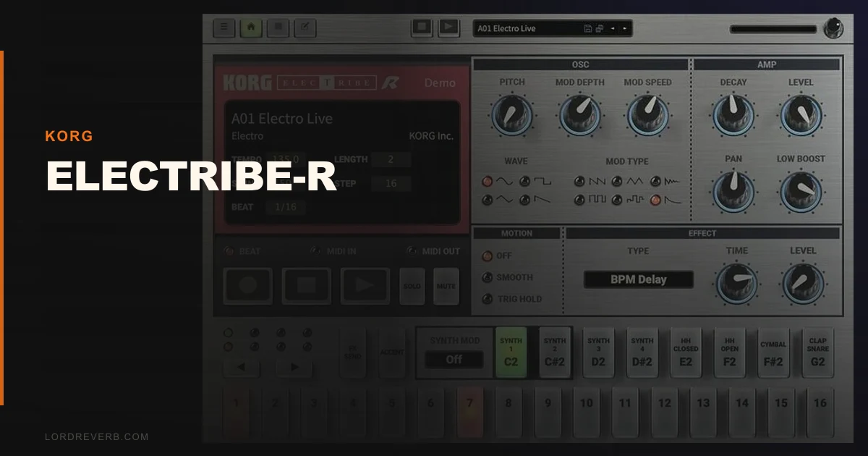This screenshot has height=456, width=868.
Task: Click the LOW BOOST knob
Action: (x=801, y=192)
